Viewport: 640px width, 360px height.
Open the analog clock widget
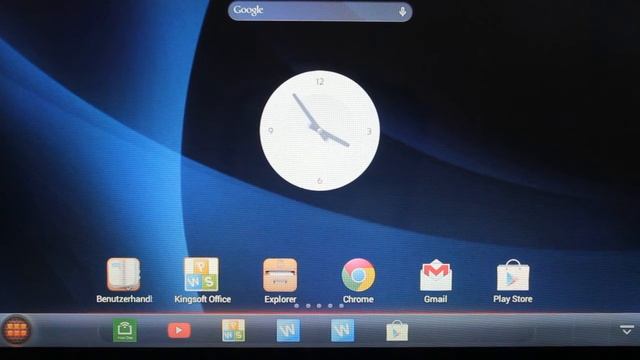click(x=320, y=131)
